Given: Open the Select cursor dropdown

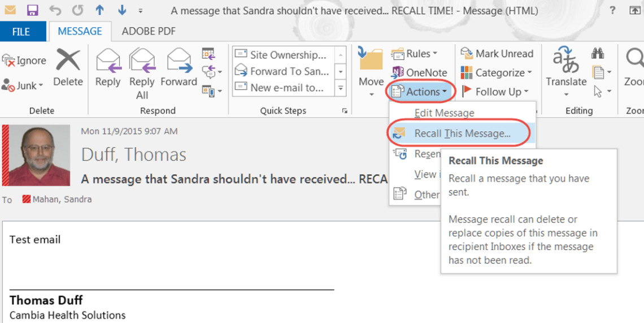Looking at the screenshot, I should tap(602, 91).
